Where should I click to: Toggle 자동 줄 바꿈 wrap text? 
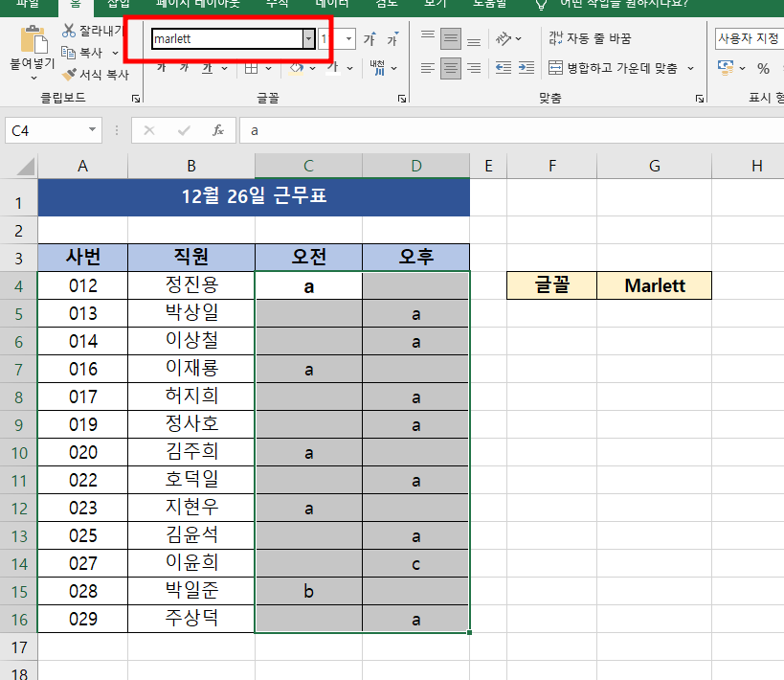click(590, 38)
